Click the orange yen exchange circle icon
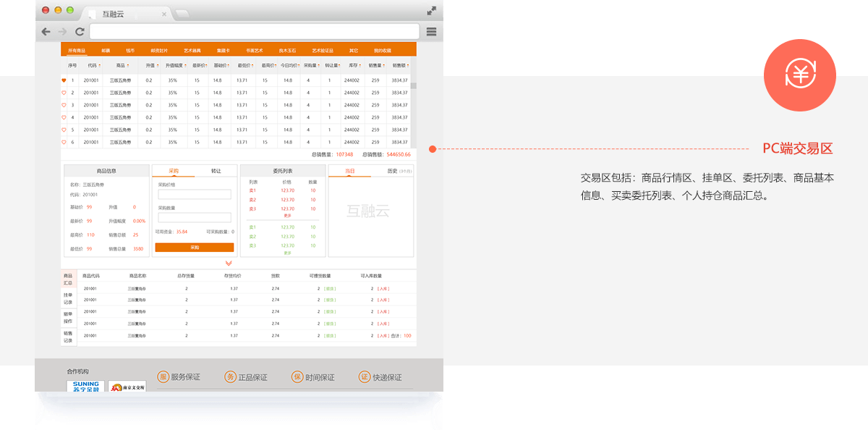The height and width of the screenshot is (430, 868). point(799,75)
